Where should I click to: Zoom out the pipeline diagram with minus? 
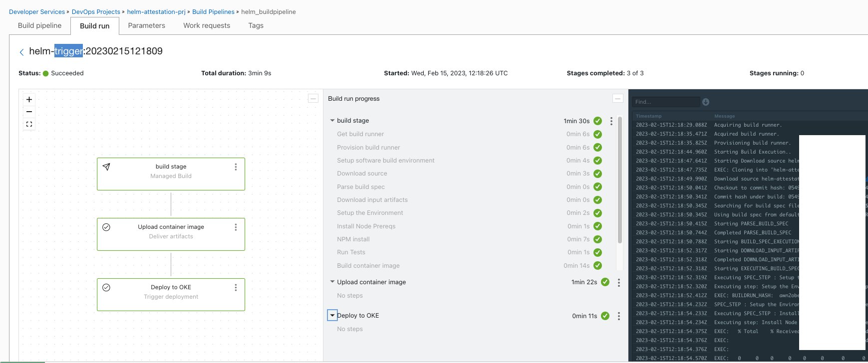[29, 112]
